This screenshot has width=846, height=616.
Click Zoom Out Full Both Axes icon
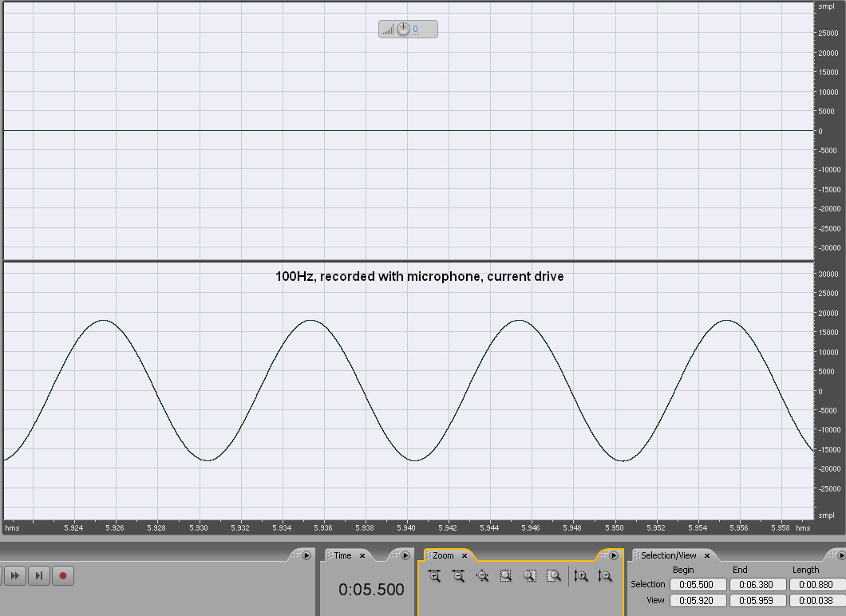tap(482, 576)
